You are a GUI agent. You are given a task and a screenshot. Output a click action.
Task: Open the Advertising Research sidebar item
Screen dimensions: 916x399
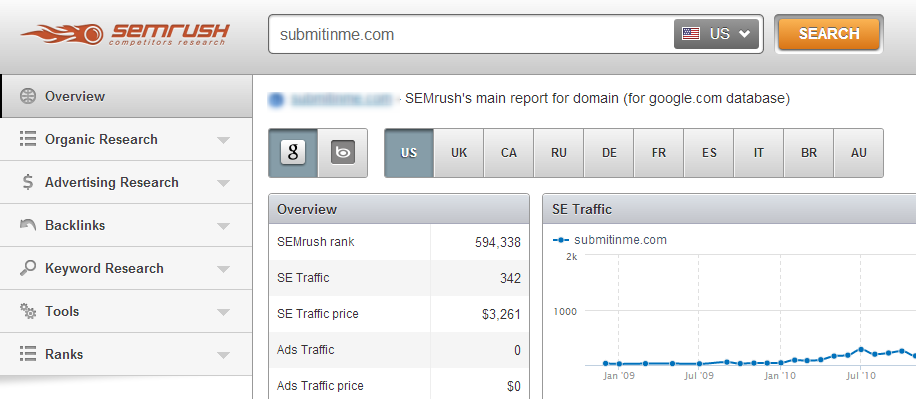[x=126, y=182]
